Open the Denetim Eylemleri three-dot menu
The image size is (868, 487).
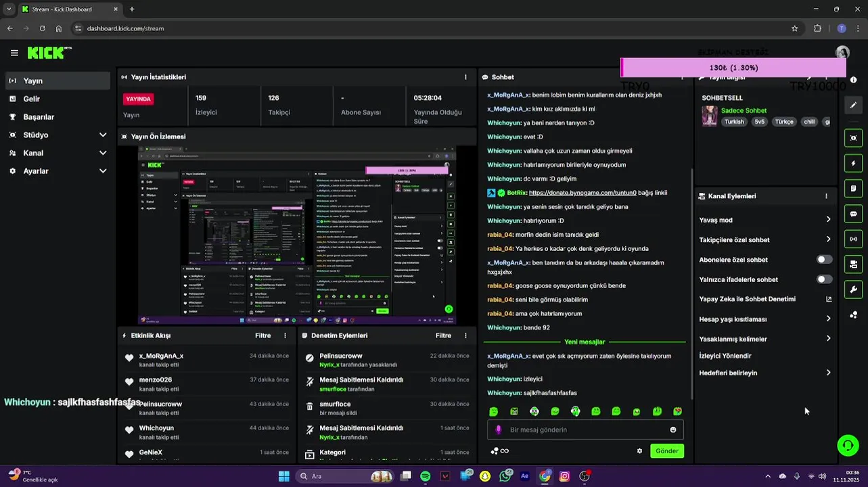tap(465, 335)
